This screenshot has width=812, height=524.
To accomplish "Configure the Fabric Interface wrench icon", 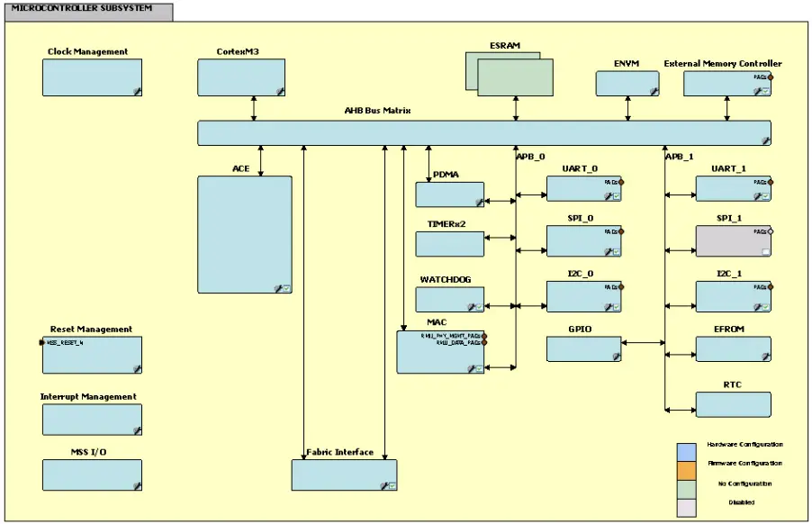I will (x=385, y=484).
